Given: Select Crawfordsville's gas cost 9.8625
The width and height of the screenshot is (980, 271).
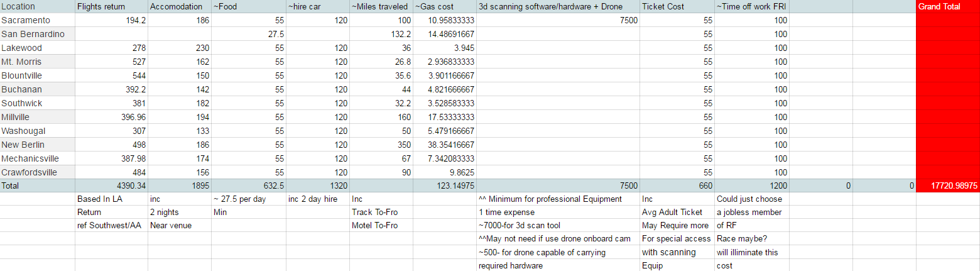Looking at the screenshot, I should pos(445,172).
